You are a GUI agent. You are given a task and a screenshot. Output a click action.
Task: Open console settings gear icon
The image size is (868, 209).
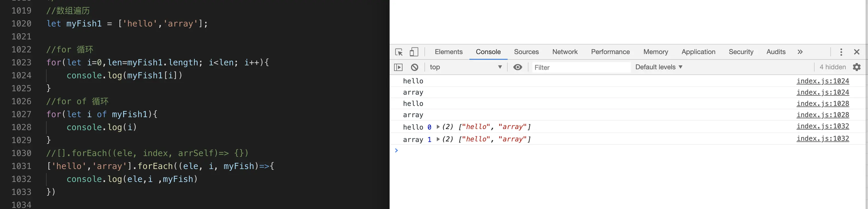(x=857, y=67)
